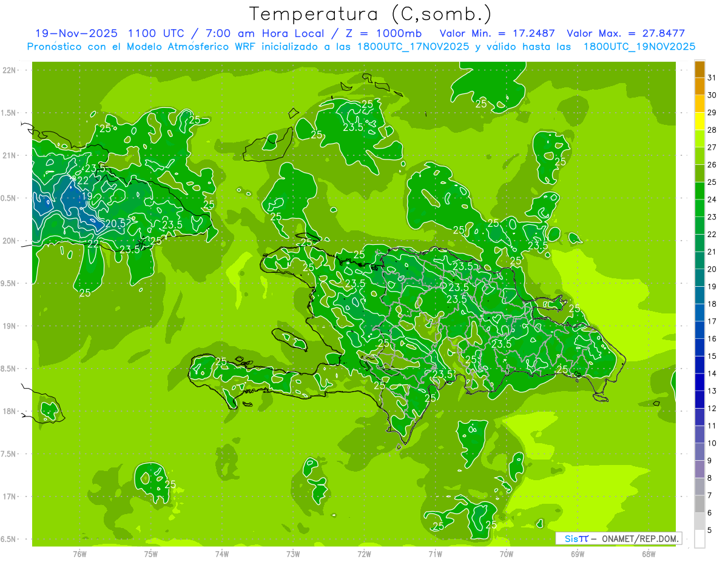Click valid-until time '1800UTC_19NOV2025'
728x562 pixels.
(639, 47)
